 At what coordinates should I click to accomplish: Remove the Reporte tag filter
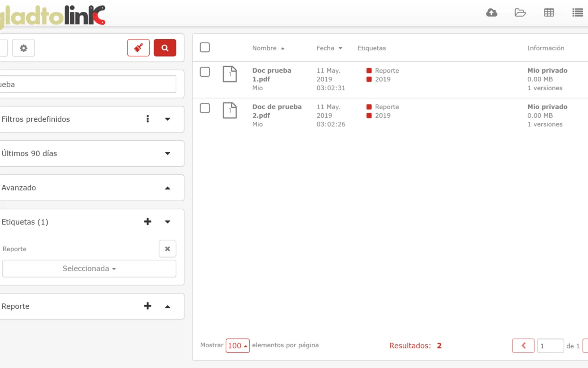[168, 249]
